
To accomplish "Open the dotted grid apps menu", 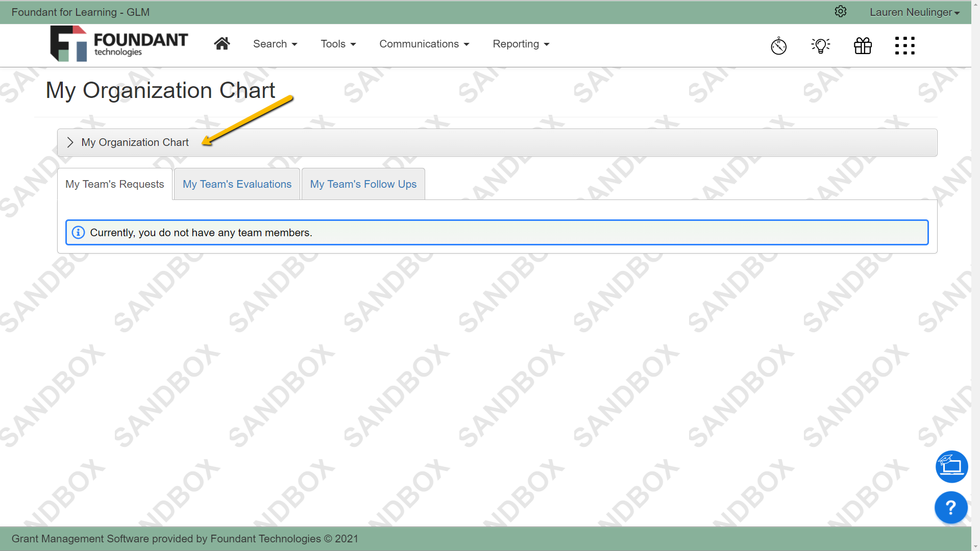I will [905, 45].
